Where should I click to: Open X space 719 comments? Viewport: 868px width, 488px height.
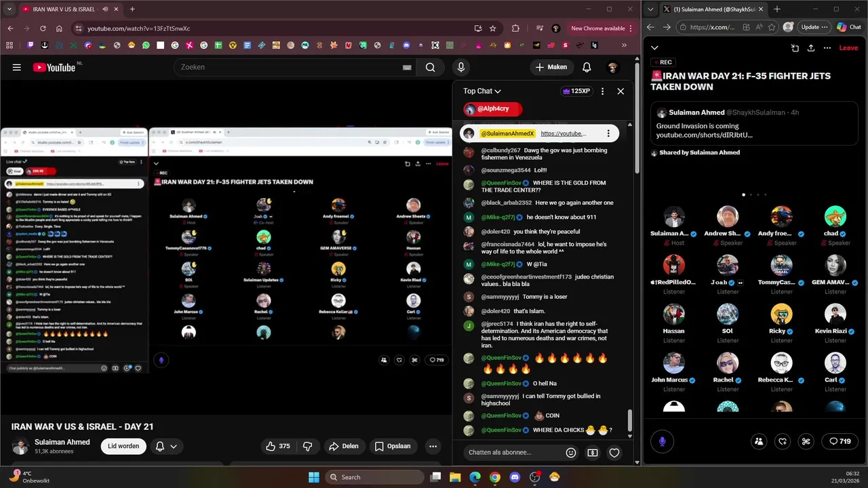840,441
